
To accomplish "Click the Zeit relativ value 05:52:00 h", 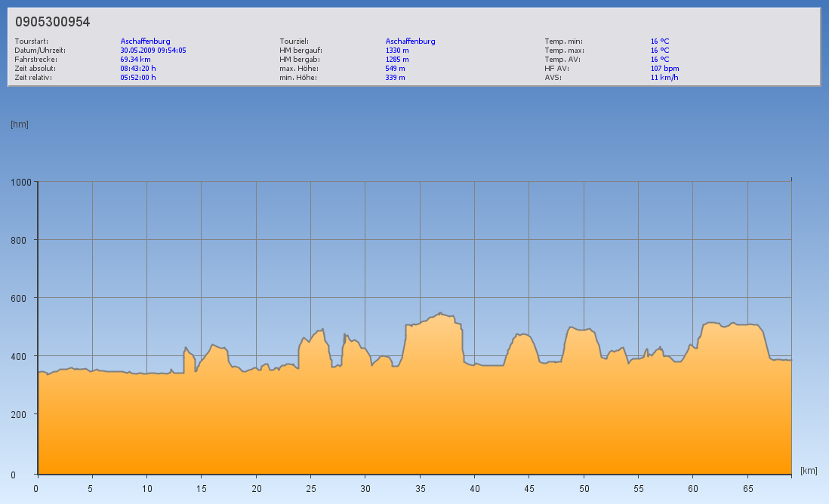I will pyautogui.click(x=138, y=77).
